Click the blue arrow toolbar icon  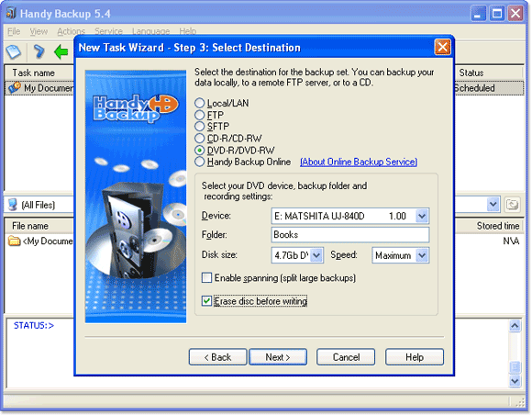[39, 51]
